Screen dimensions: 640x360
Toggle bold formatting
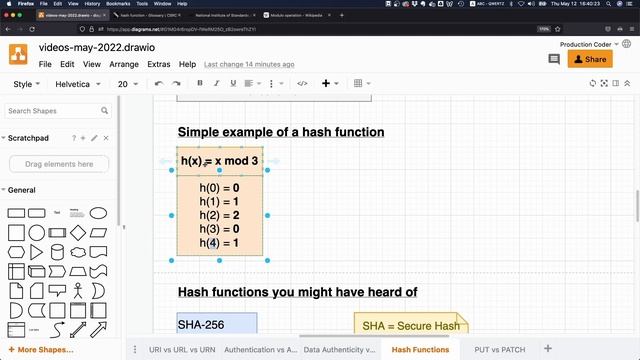pyautogui.click(x=200, y=83)
